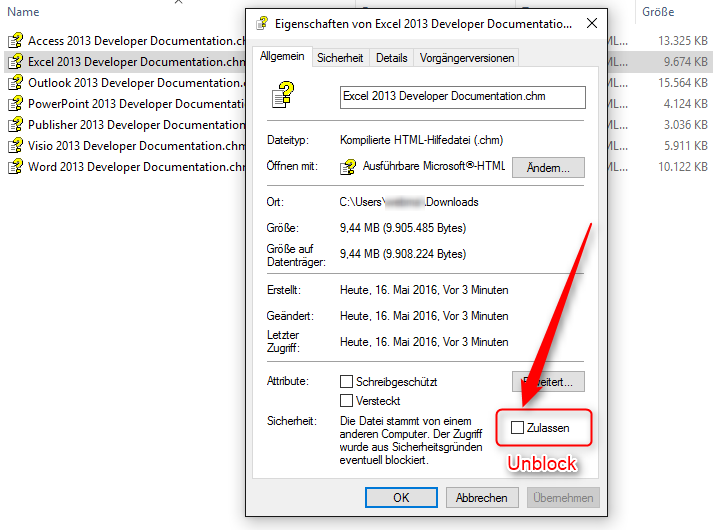Confirm with the OK button
Screen dimensions: 713x530
[401, 498]
